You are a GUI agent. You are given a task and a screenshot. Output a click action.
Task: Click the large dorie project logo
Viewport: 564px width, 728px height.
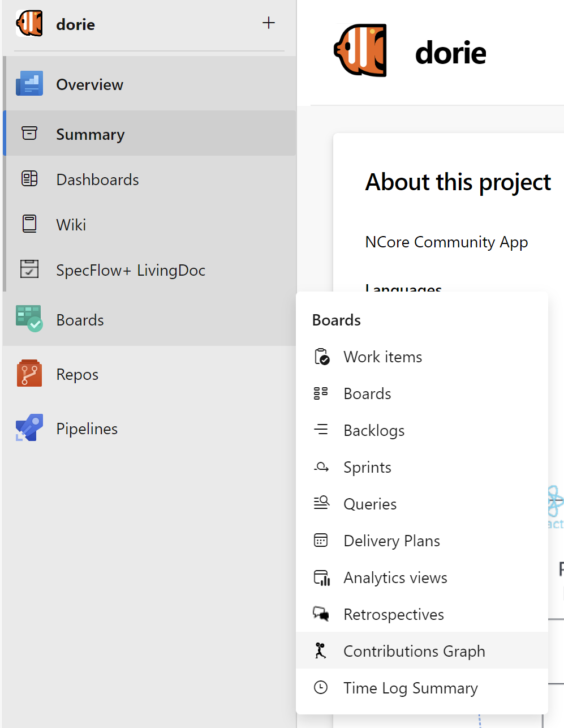point(361,50)
